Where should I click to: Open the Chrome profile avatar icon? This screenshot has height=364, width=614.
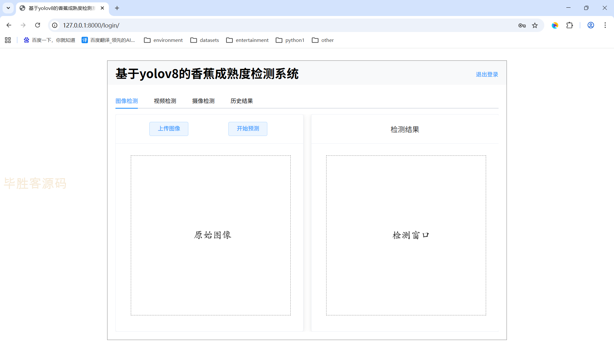click(x=591, y=25)
